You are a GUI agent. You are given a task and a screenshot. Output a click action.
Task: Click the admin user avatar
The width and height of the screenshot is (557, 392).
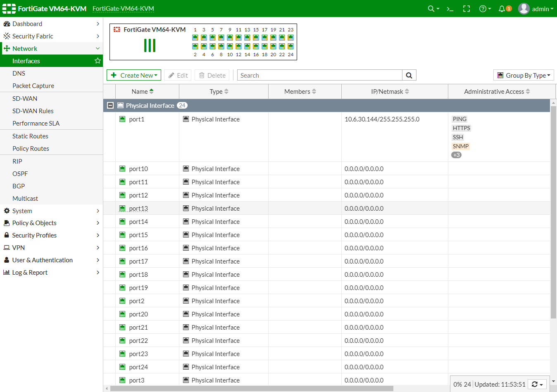(x=524, y=9)
